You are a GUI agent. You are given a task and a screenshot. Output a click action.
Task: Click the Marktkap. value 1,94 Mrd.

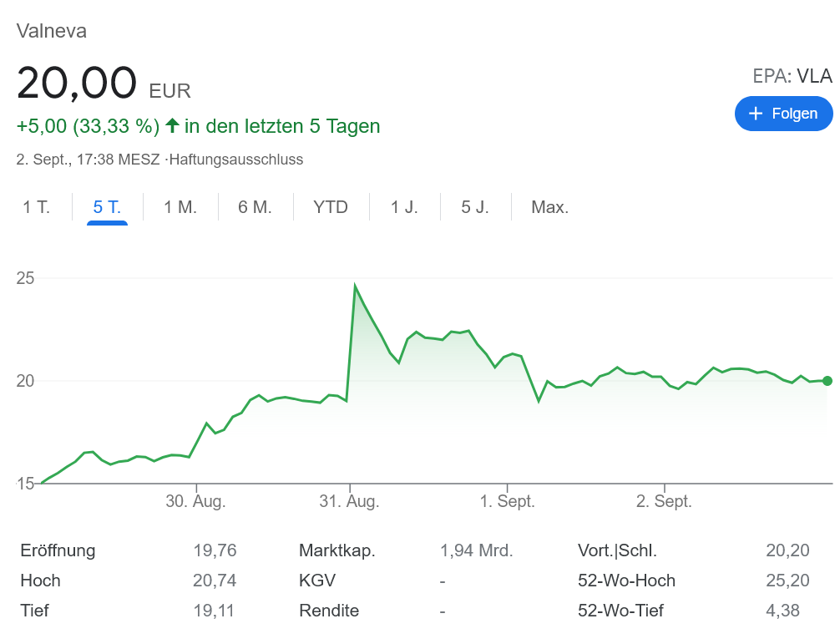click(x=476, y=550)
